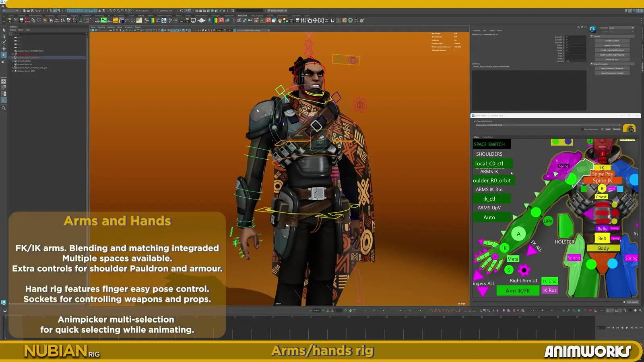
Task: Click the Create Skeleton button
Action: (x=612, y=41)
